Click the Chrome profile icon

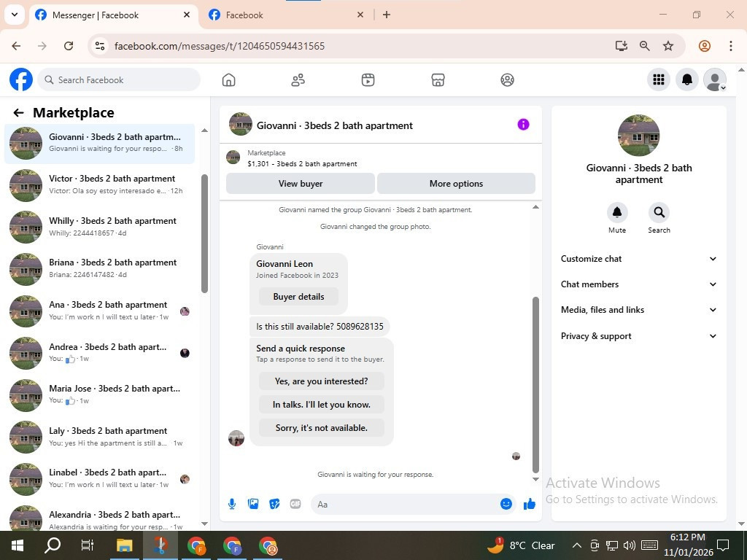pyautogui.click(x=705, y=46)
